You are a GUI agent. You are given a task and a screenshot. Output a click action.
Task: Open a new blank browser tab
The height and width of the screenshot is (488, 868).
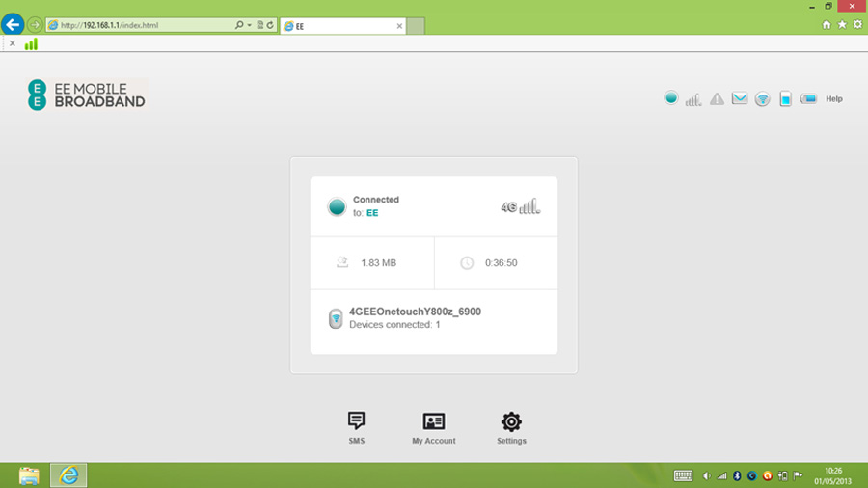416,26
